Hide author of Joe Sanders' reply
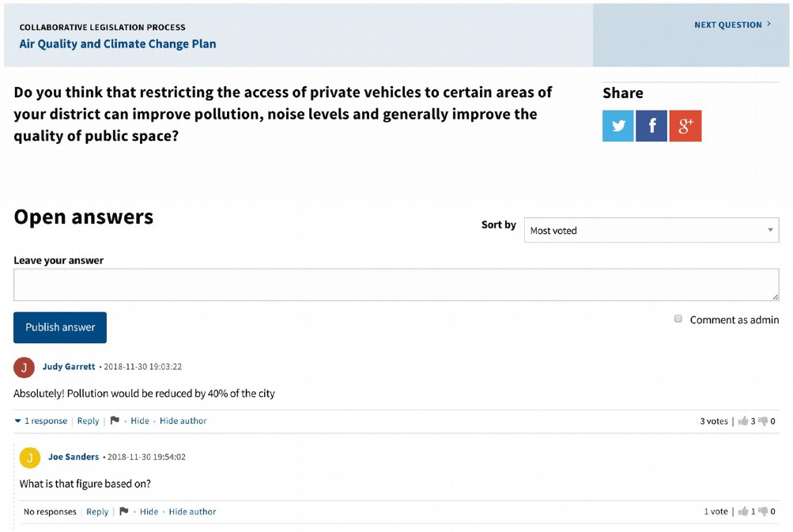The height and width of the screenshot is (532, 793). point(192,511)
